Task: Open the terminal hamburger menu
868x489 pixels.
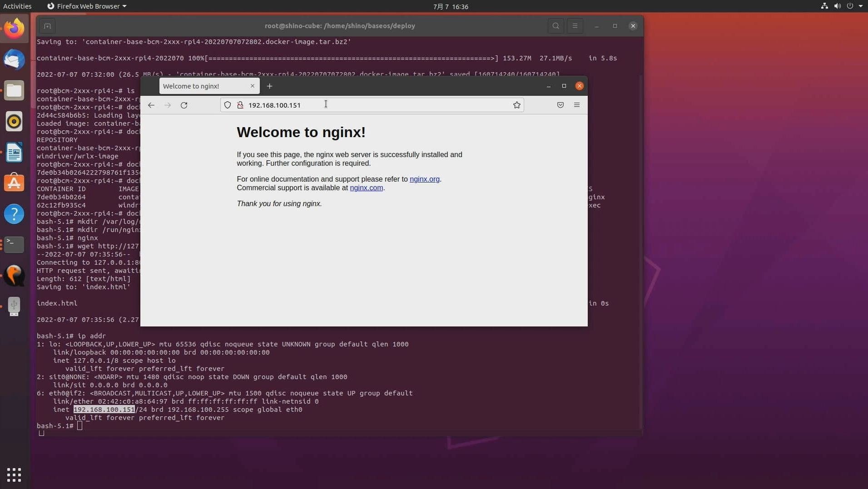Action: (x=575, y=26)
